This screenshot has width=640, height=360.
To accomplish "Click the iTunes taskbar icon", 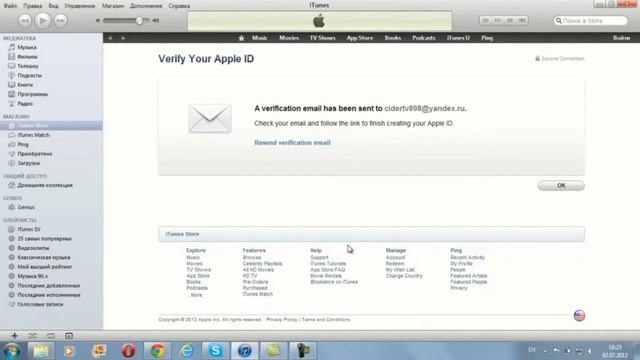I will point(244,351).
